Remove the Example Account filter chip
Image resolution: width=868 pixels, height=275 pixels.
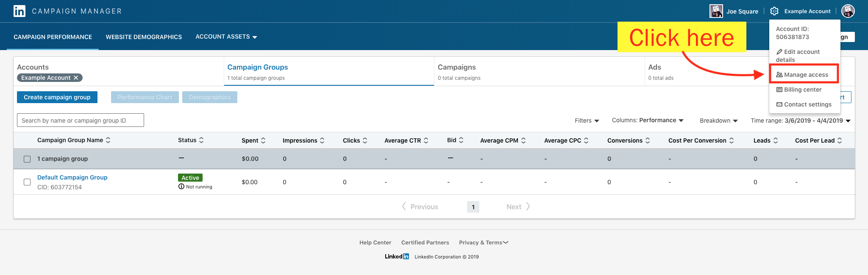76,78
